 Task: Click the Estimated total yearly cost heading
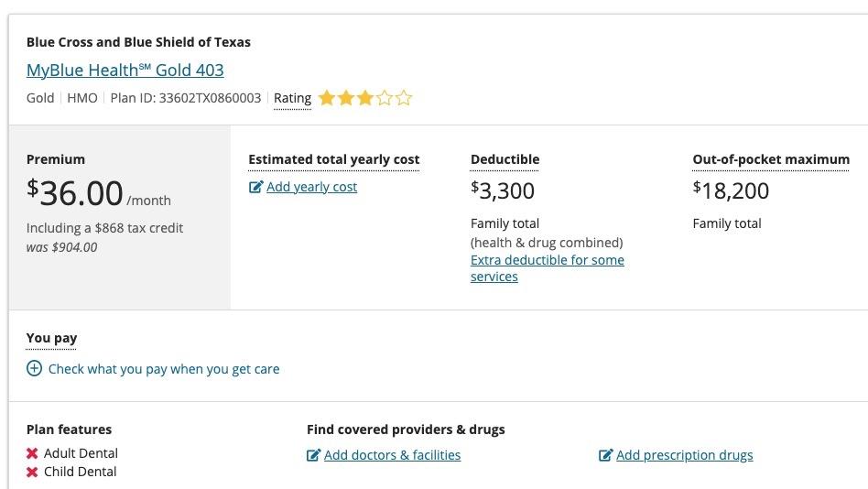pyautogui.click(x=333, y=159)
